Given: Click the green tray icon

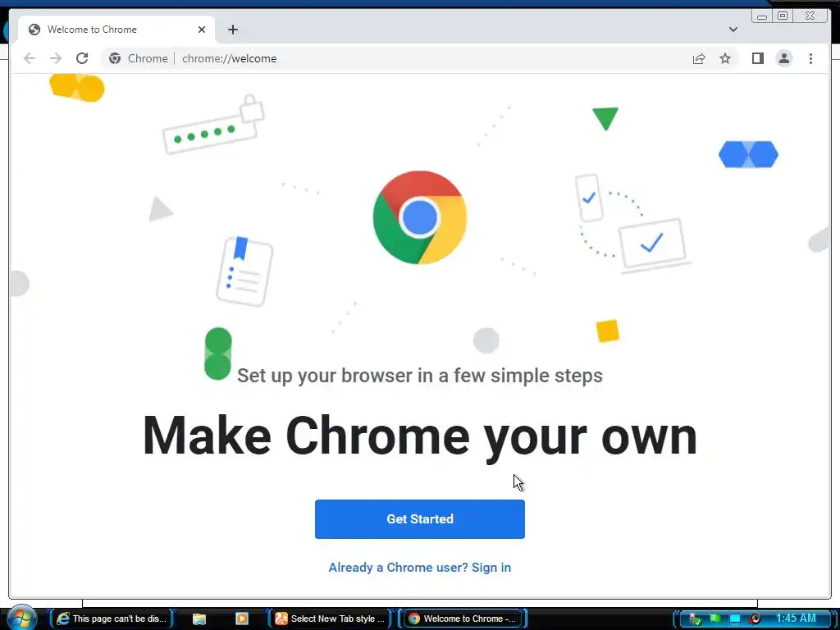Looking at the screenshot, I should tap(715, 619).
